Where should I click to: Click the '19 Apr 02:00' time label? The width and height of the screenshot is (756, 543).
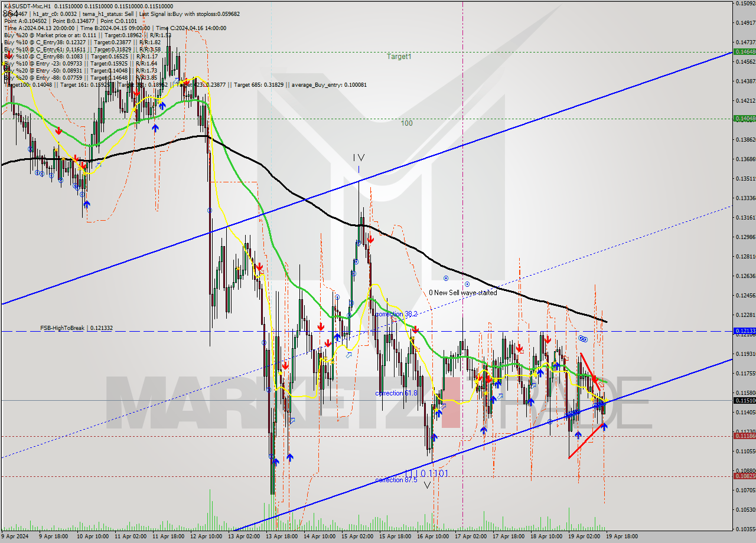coord(585,537)
